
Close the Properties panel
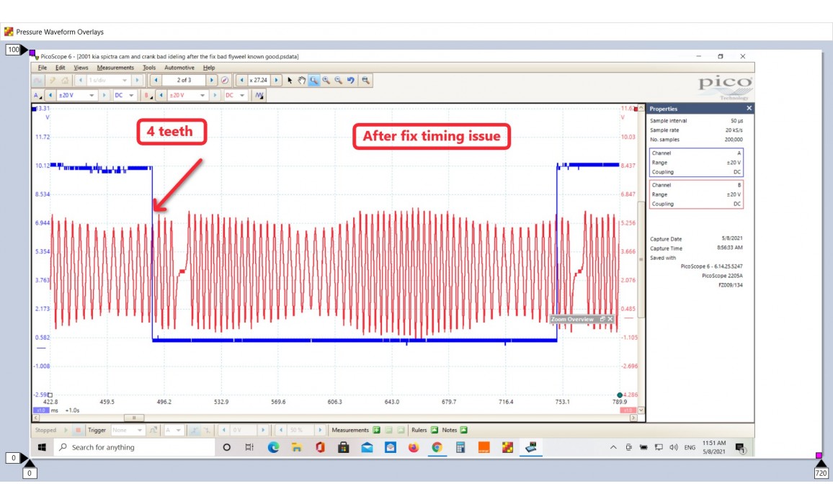click(x=749, y=109)
